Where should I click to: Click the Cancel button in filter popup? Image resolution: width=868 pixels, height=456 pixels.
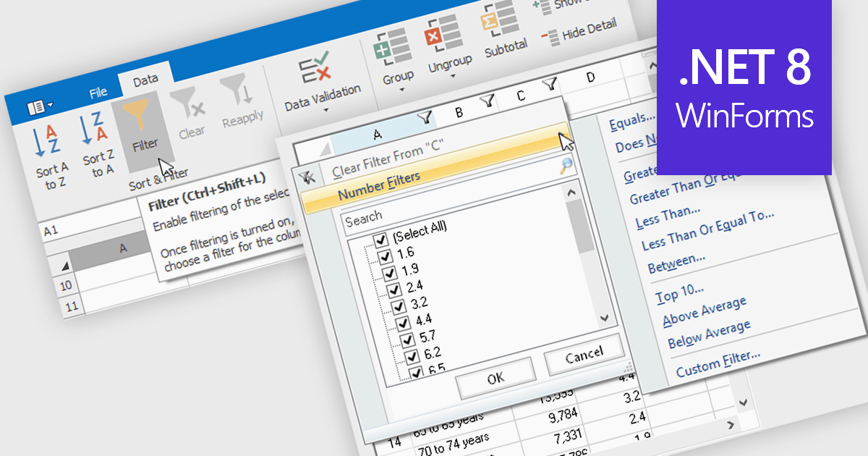click(584, 355)
